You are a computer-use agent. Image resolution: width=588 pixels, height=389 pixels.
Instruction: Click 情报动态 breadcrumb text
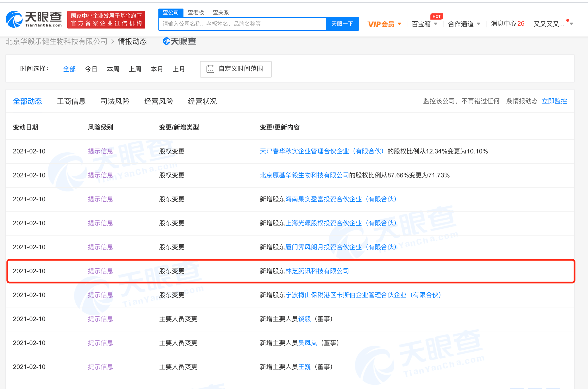pos(132,42)
